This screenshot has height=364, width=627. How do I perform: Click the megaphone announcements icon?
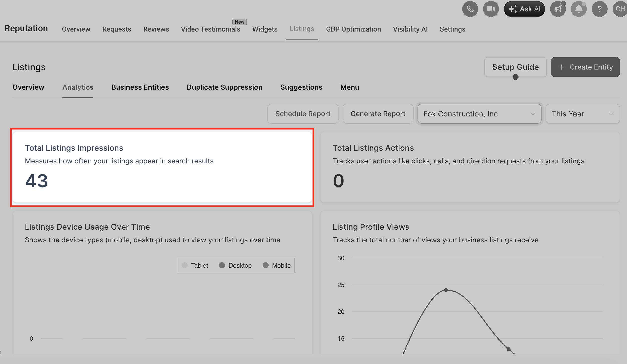(x=557, y=9)
